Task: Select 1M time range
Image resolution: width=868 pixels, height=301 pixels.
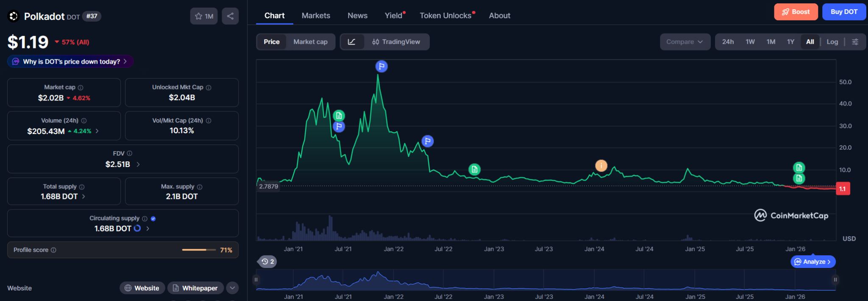Action: pos(771,42)
